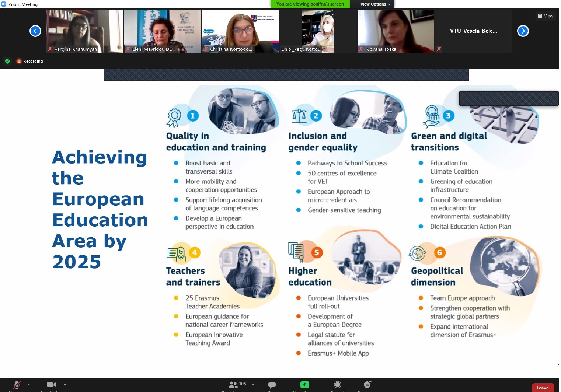561x392 pixels.
Task: Click the balance scales icon for Inclusion
Action: [299, 116]
